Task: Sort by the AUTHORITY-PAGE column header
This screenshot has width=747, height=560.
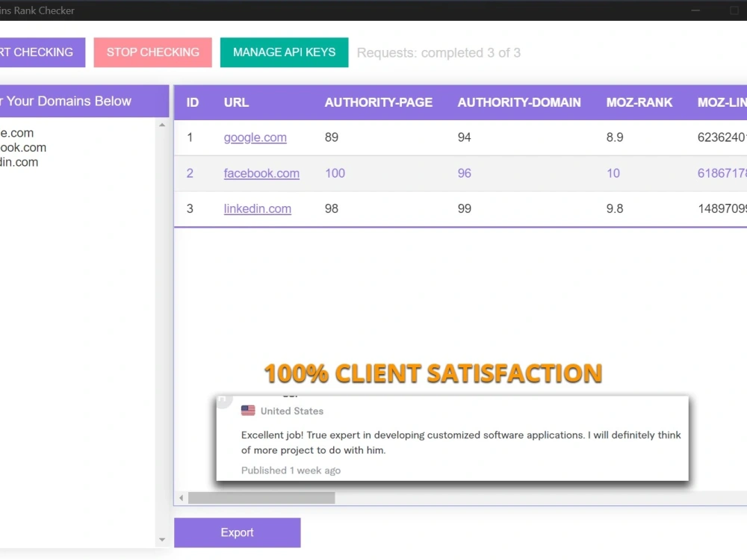Action: (x=379, y=102)
